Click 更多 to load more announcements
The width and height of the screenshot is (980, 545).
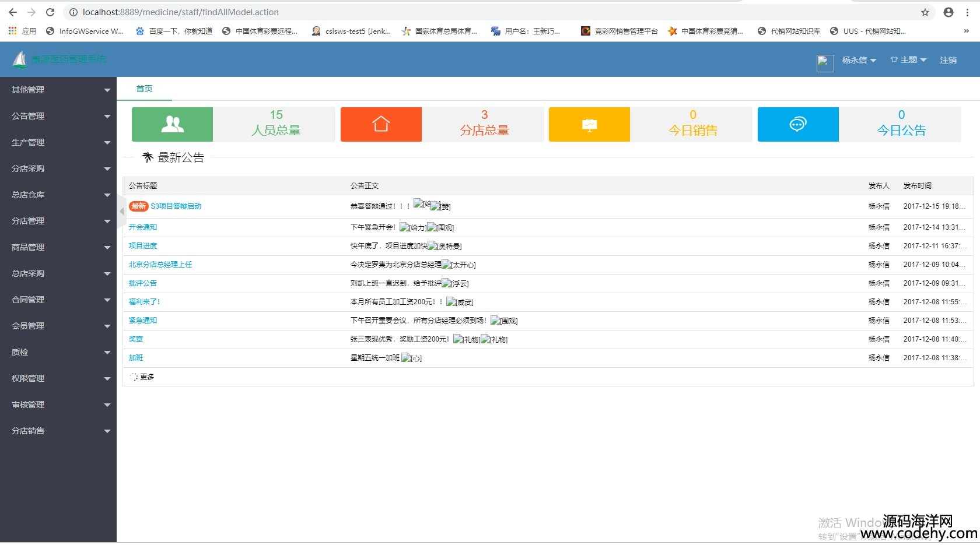click(147, 377)
